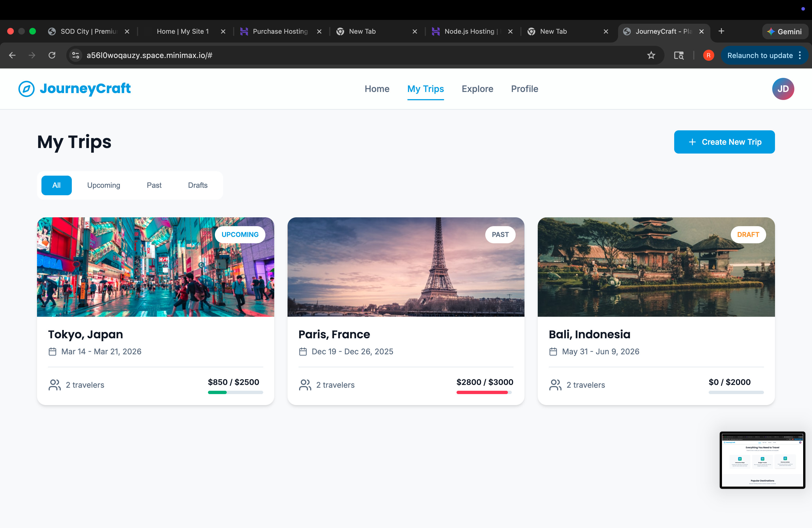812x528 pixels.
Task: Select the Past trips filter
Action: pos(154,185)
